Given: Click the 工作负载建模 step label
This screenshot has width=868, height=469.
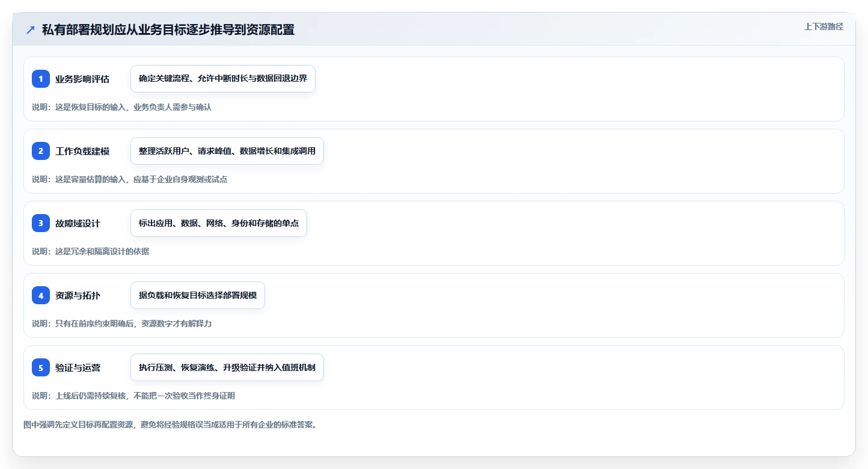Looking at the screenshot, I should tap(82, 151).
